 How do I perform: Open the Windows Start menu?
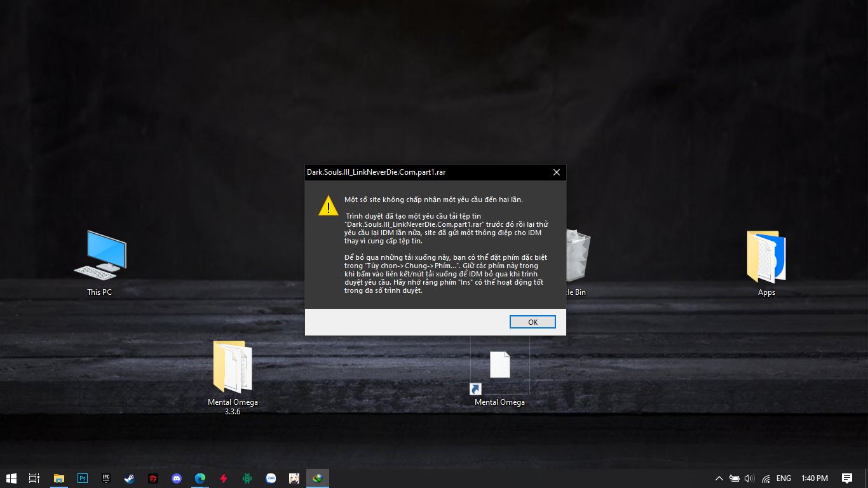tap(11, 478)
